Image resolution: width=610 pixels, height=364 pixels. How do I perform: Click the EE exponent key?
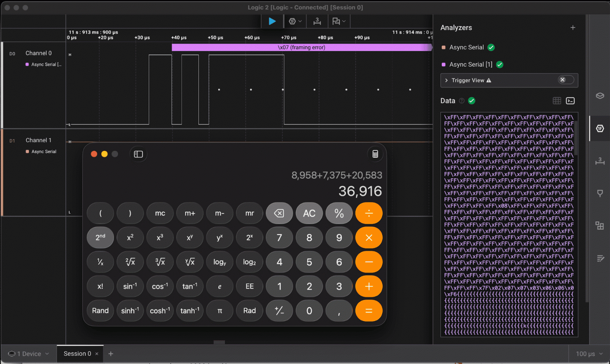point(249,286)
